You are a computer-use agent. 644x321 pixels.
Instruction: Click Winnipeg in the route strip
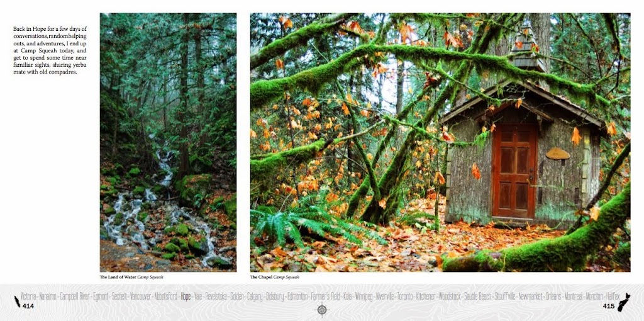[x=363, y=296]
